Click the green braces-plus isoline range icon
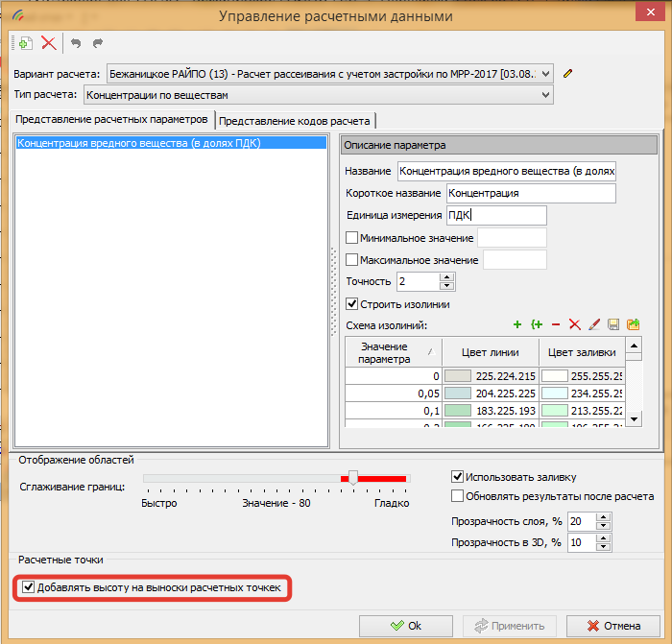The width and height of the screenshot is (672, 644). [x=537, y=325]
